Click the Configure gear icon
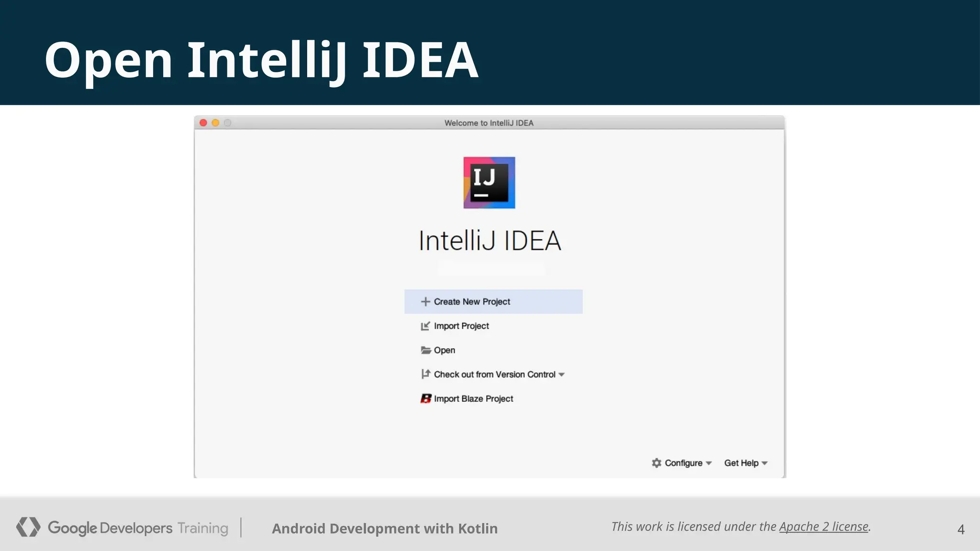 tap(657, 463)
